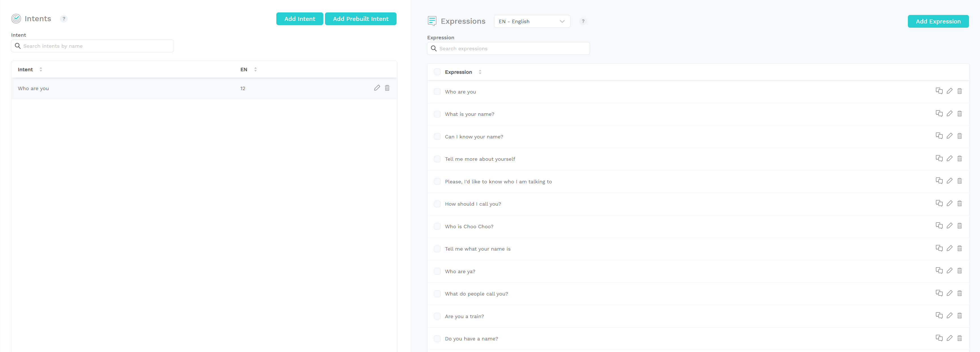The image size is (980, 352).
Task: Copy the 'Please, I'd like to know' expression
Action: [939, 181]
